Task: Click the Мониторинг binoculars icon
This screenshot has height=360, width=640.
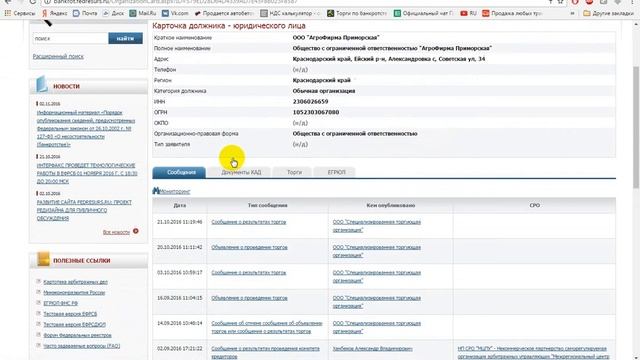Action: tap(156, 191)
